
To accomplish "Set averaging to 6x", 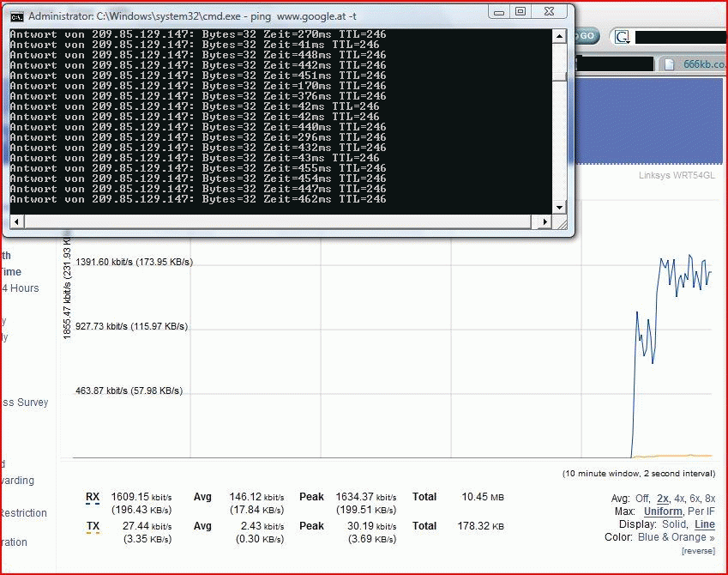I will coord(695,499).
